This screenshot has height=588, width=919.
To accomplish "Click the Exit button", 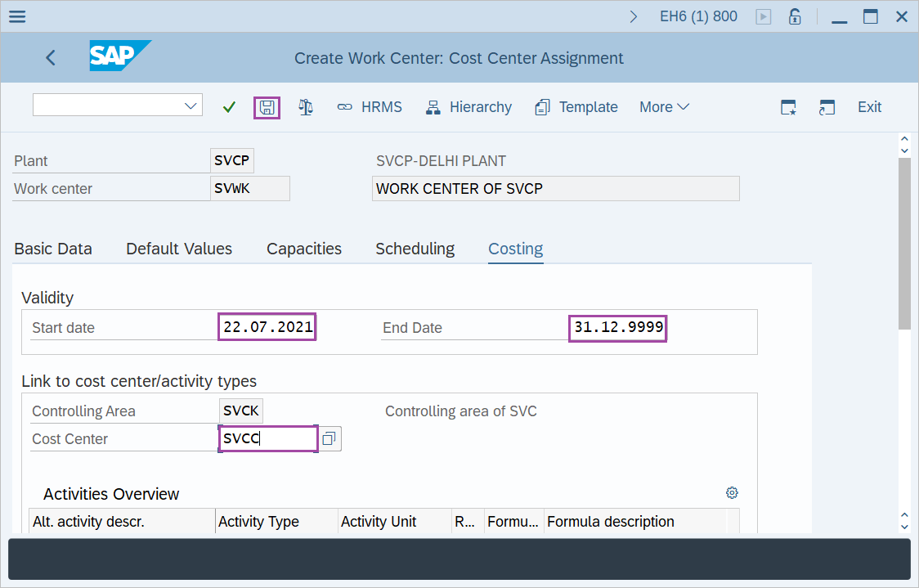I will coord(869,106).
